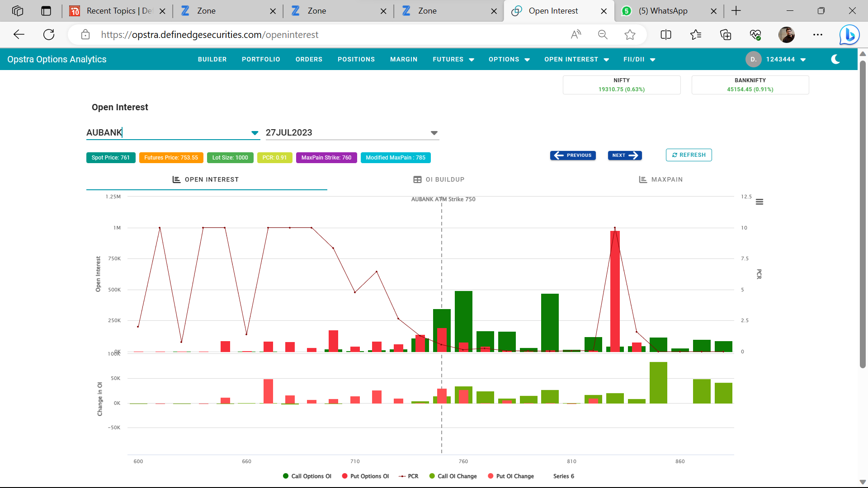This screenshot has height=488, width=868.
Task: Switch to OI BUILDUP tab
Action: pos(439,179)
